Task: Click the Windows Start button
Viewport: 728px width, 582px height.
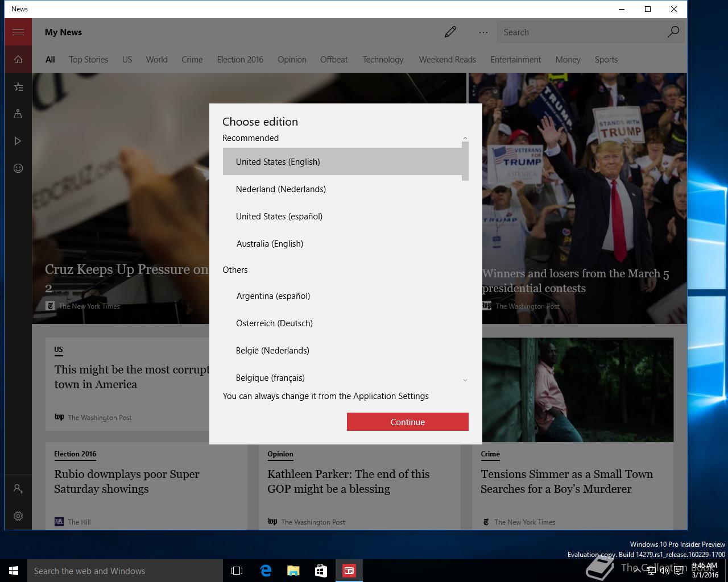Action: coord(14,571)
